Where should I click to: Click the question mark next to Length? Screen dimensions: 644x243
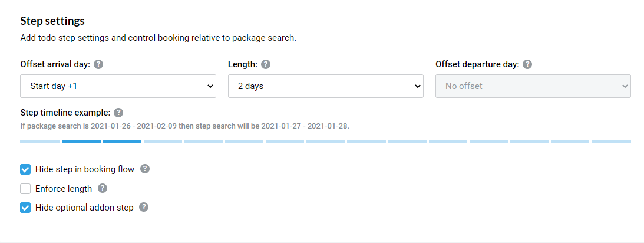(x=266, y=64)
